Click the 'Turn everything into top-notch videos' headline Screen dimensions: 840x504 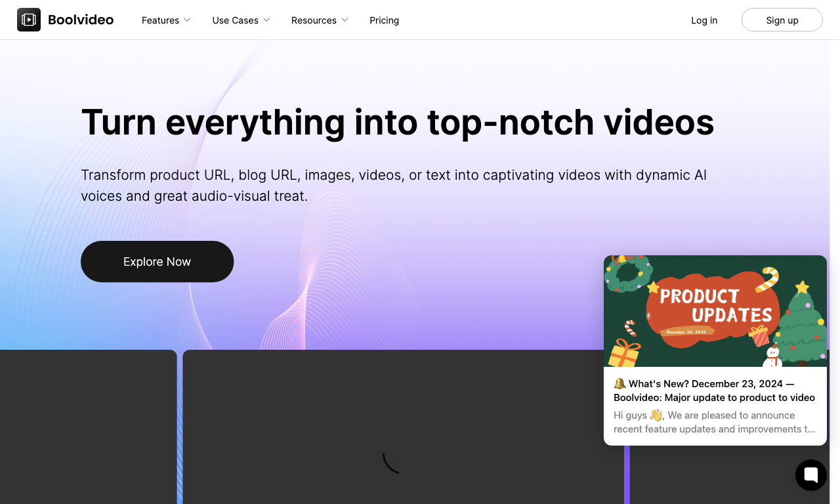pyautogui.click(x=397, y=122)
